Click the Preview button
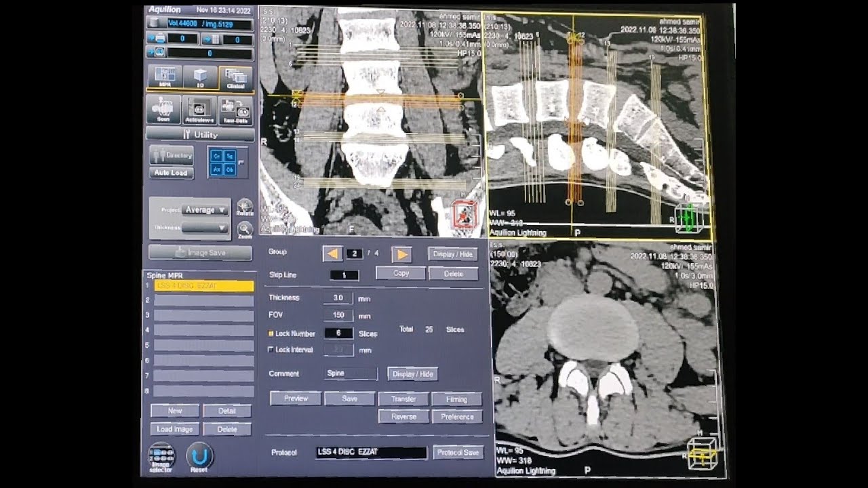 pos(296,399)
